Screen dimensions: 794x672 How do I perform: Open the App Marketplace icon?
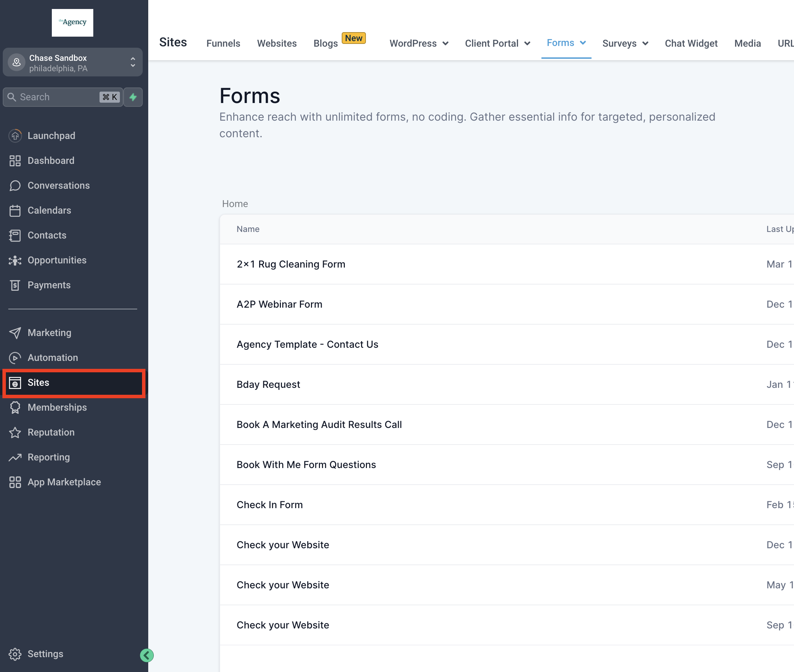tap(15, 482)
